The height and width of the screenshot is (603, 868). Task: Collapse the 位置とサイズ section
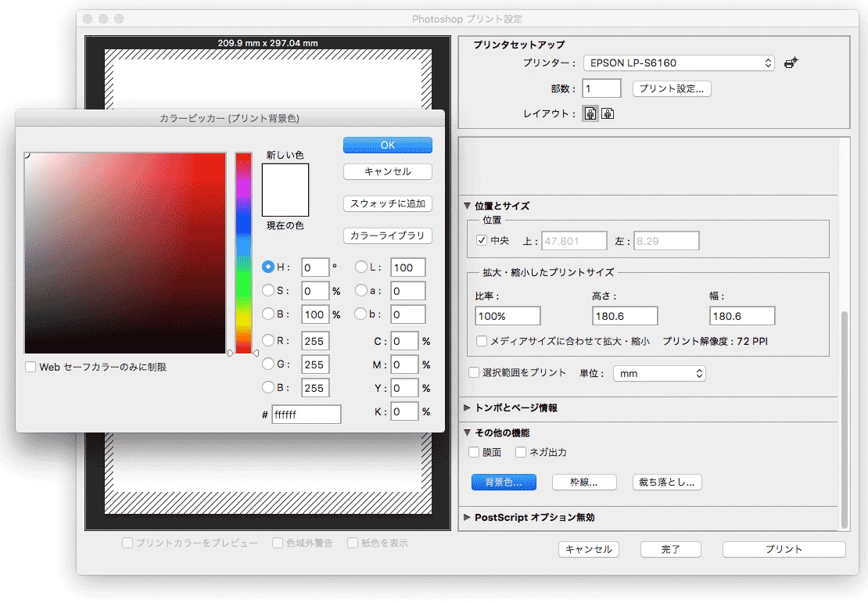pyautogui.click(x=467, y=206)
